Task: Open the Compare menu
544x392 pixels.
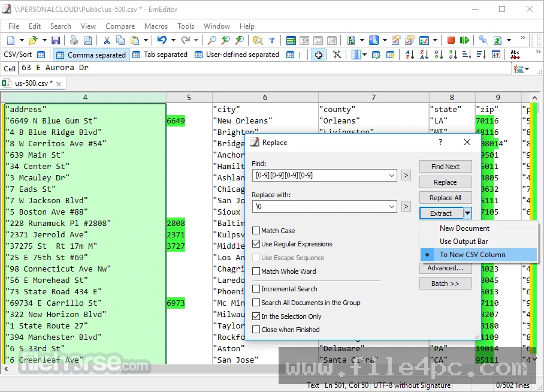Action: pyautogui.click(x=120, y=26)
